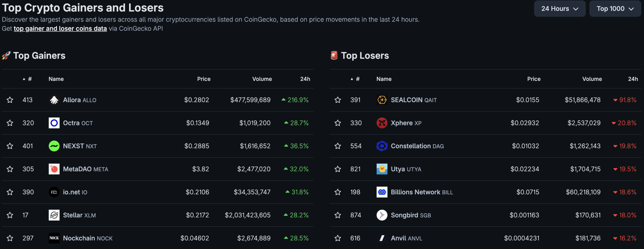Star the MetaDAO row

tap(10, 169)
